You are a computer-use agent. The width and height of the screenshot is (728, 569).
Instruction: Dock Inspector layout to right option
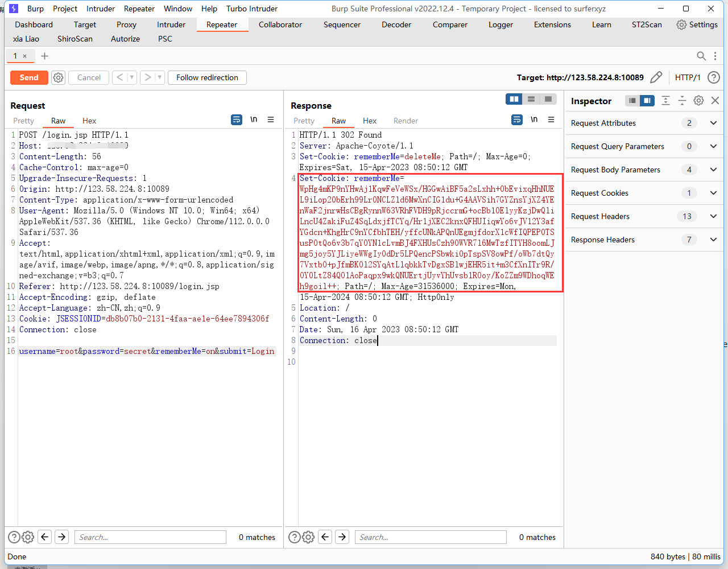click(647, 101)
